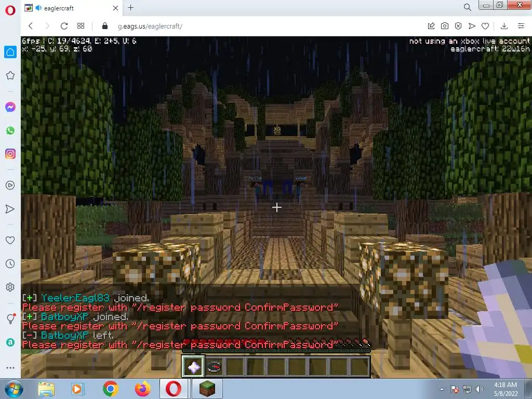Launch Firefox from taskbar
532x399 pixels.
pos(142,389)
